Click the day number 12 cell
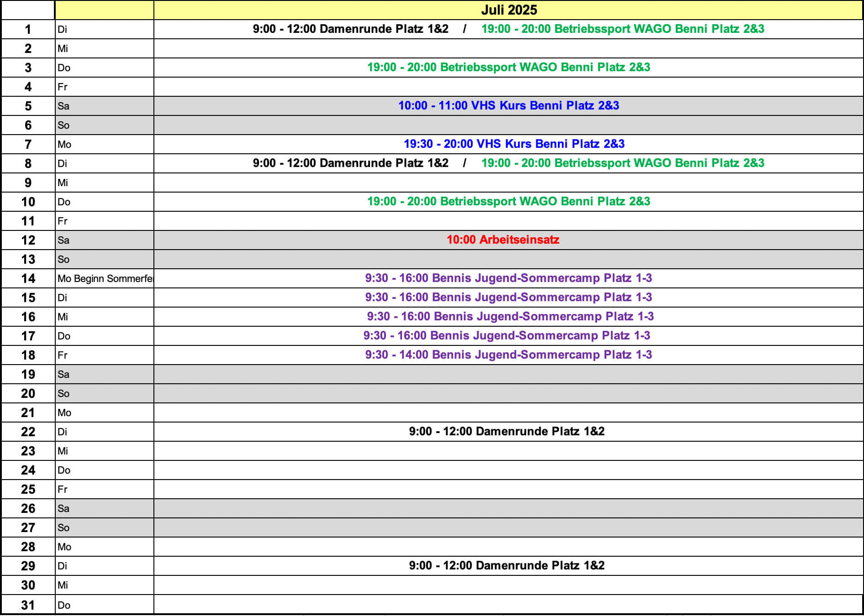This screenshot has width=864, height=616. [28, 240]
